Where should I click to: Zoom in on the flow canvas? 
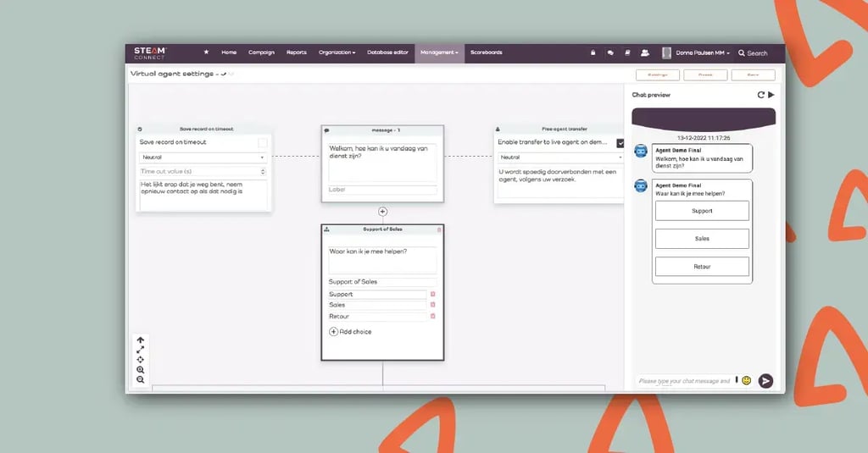[141, 369]
